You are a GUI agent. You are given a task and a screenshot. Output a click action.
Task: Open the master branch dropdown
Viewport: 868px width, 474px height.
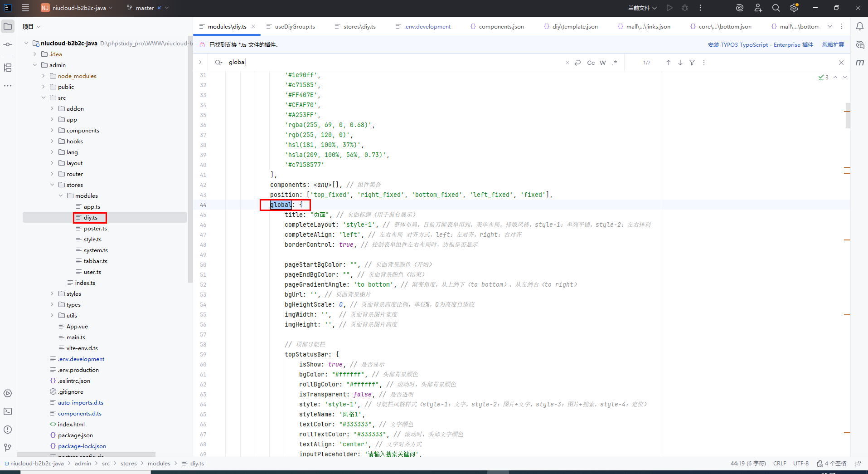click(x=147, y=8)
